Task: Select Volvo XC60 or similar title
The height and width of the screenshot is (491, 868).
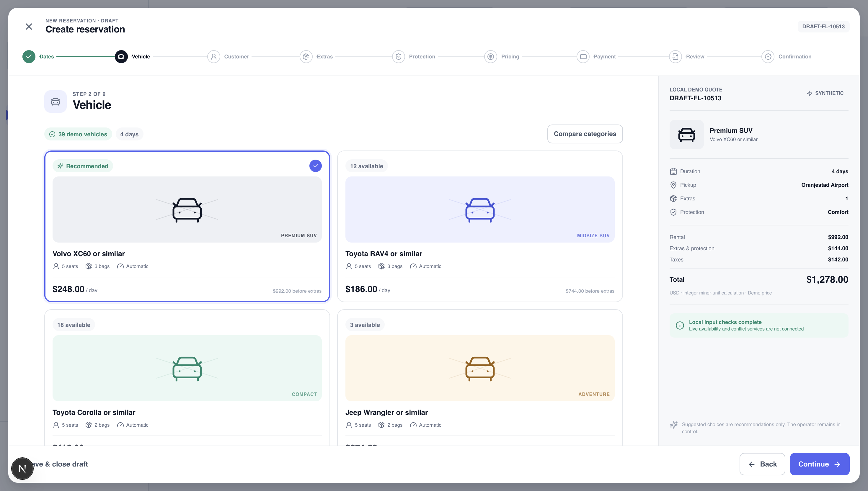Action: pyautogui.click(x=88, y=253)
